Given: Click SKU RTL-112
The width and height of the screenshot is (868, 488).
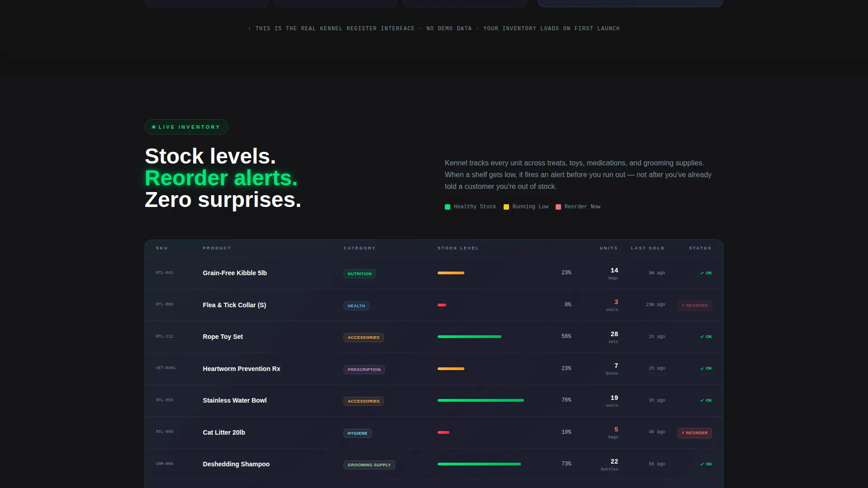Looking at the screenshot, I should coord(165,337).
